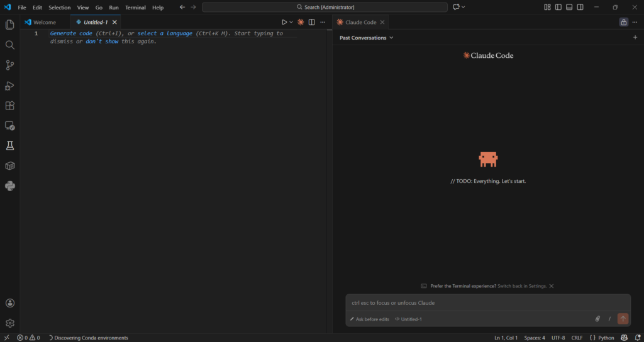Open the Manage gear icon
The width and height of the screenshot is (644, 342).
coord(10,323)
